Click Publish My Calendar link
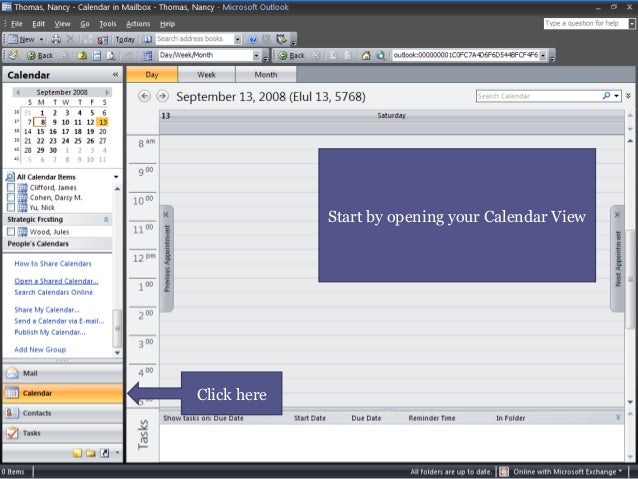Viewport: 638px width, 479px height. click(x=50, y=332)
